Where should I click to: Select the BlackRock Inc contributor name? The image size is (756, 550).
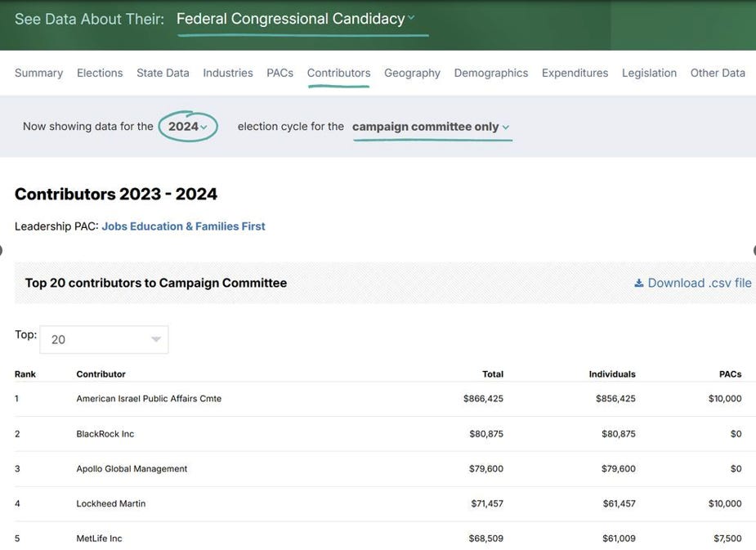click(x=105, y=434)
